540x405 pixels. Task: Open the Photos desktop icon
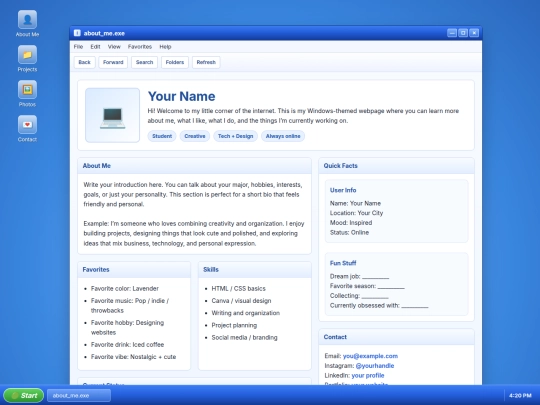point(27,94)
